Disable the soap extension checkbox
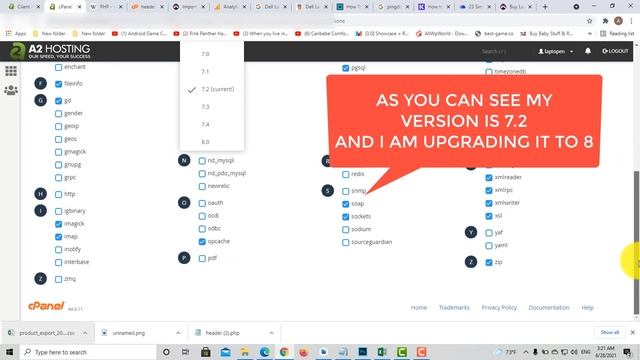 [346, 204]
